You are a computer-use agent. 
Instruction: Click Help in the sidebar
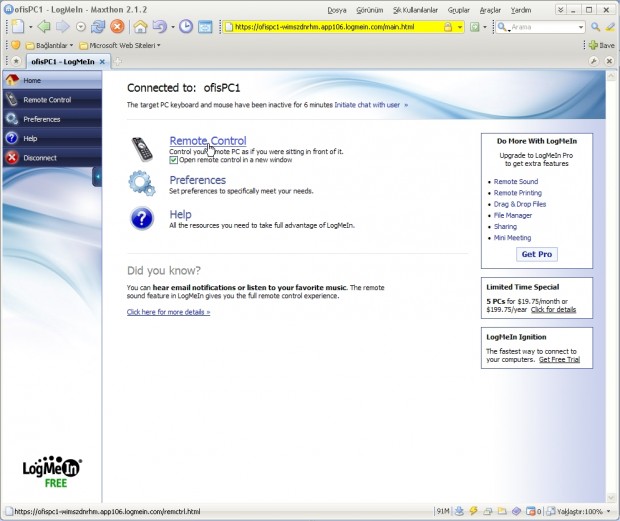click(x=52, y=138)
